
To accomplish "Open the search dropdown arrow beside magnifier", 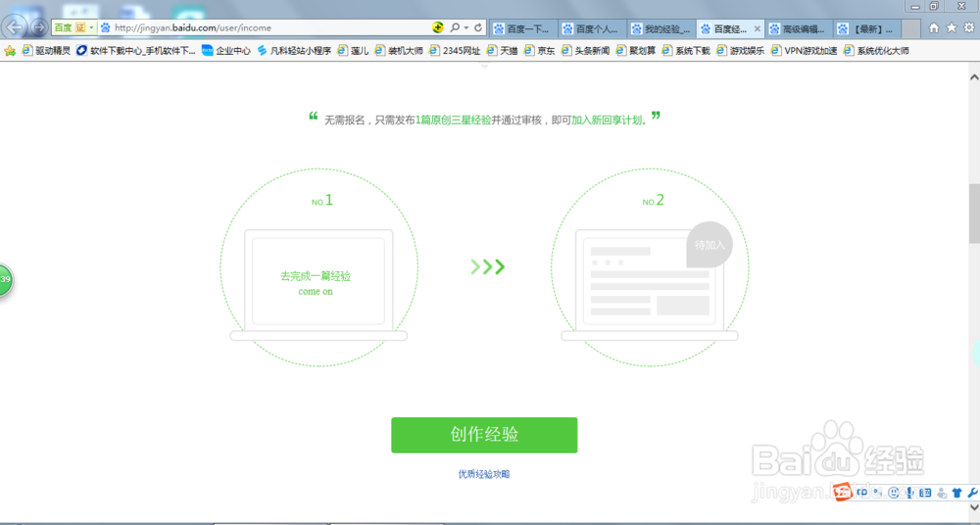I will [x=465, y=27].
